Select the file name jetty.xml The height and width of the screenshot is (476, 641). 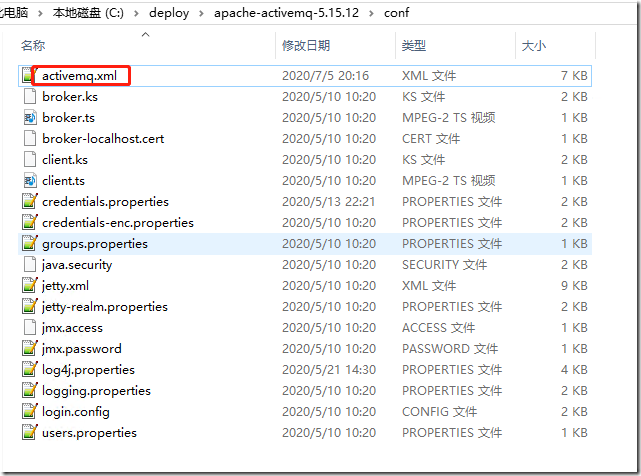pos(65,286)
